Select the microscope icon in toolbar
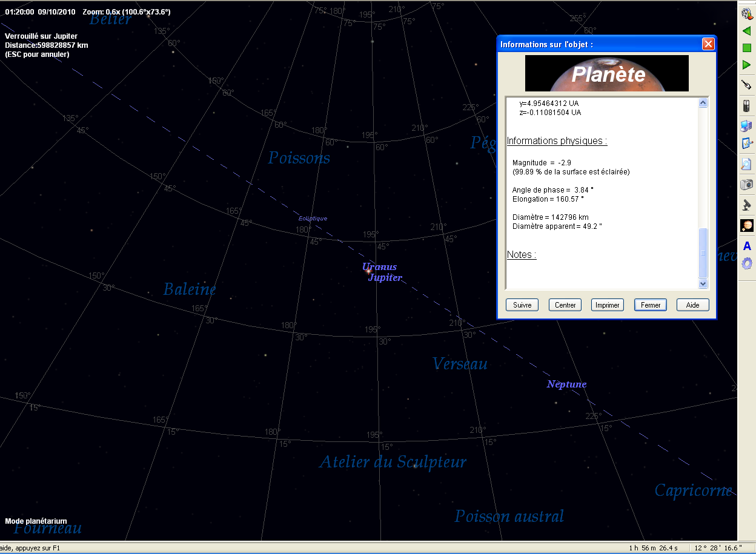The image size is (756, 554). click(746, 205)
